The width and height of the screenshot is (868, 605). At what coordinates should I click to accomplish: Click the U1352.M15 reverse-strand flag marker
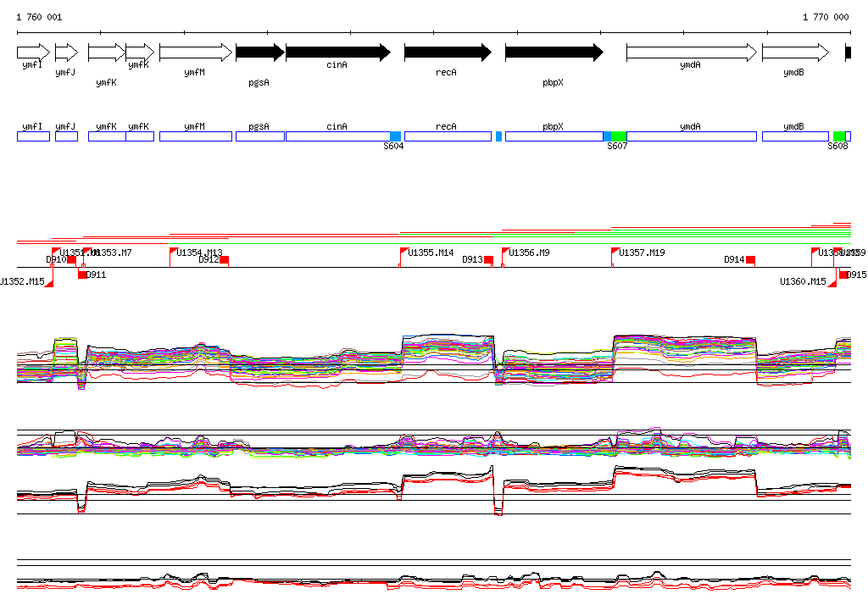coord(49,283)
